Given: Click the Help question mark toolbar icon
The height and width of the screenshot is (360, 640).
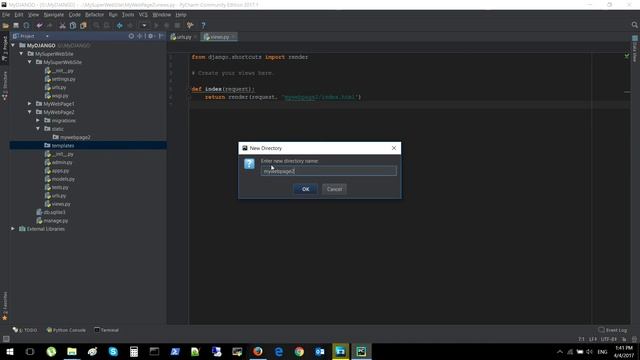Looking at the screenshot, I should [x=203, y=25].
